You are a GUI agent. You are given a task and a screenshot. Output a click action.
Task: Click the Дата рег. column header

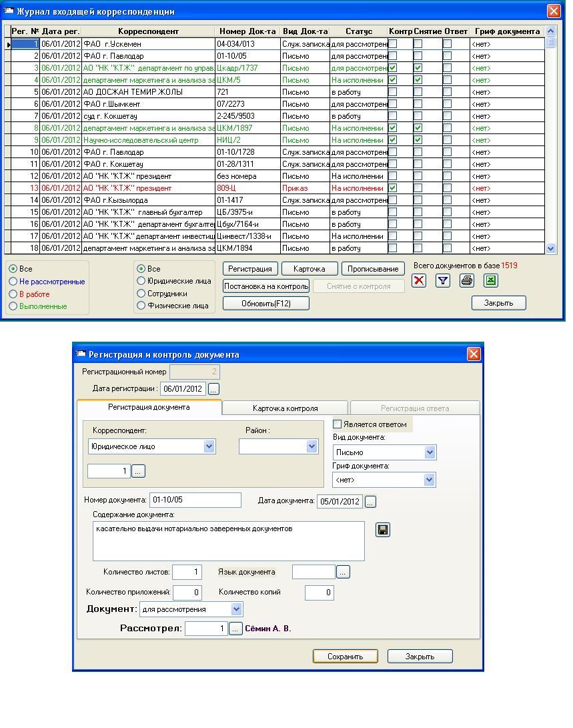61,31
